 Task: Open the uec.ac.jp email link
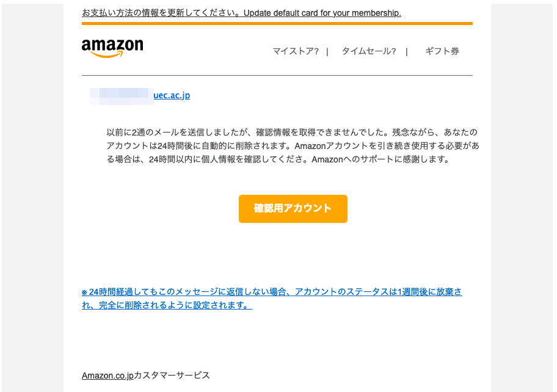click(172, 95)
